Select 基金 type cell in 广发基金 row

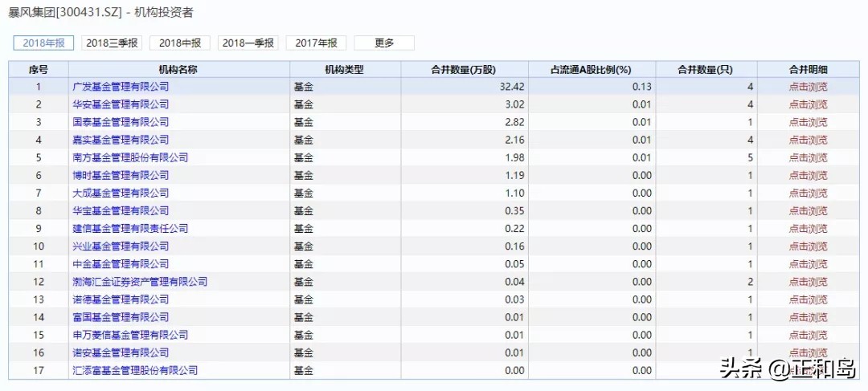[x=346, y=86]
